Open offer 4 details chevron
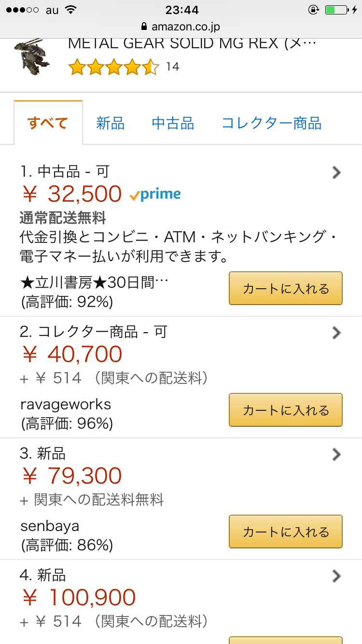 click(336, 576)
